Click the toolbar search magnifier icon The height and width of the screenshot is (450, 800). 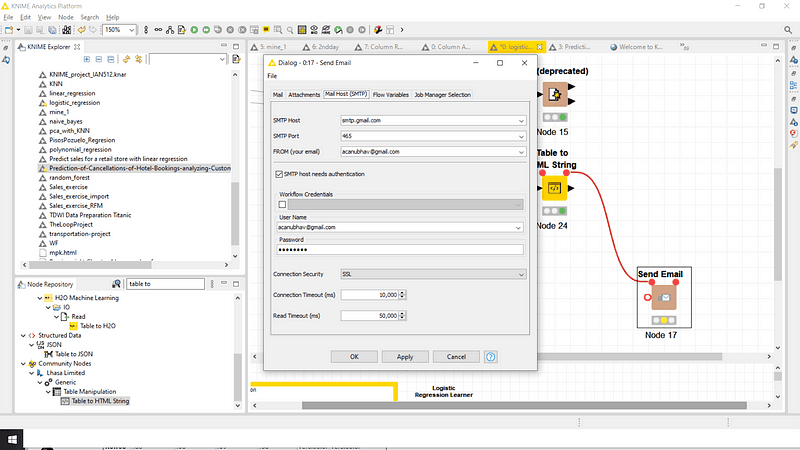click(x=290, y=30)
